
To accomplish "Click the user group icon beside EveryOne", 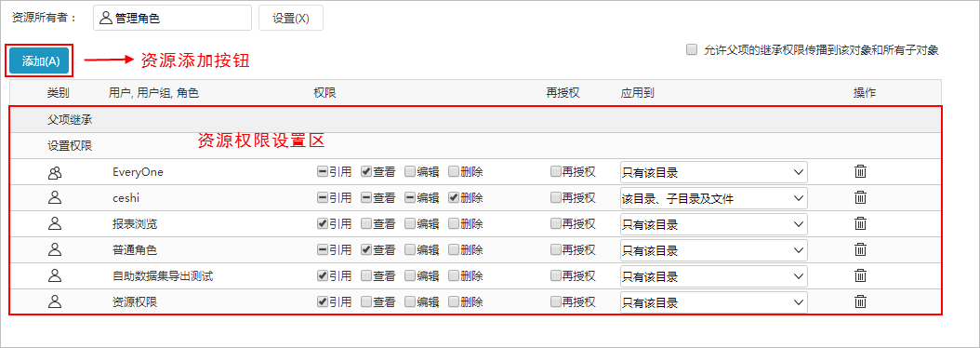I will click(56, 172).
